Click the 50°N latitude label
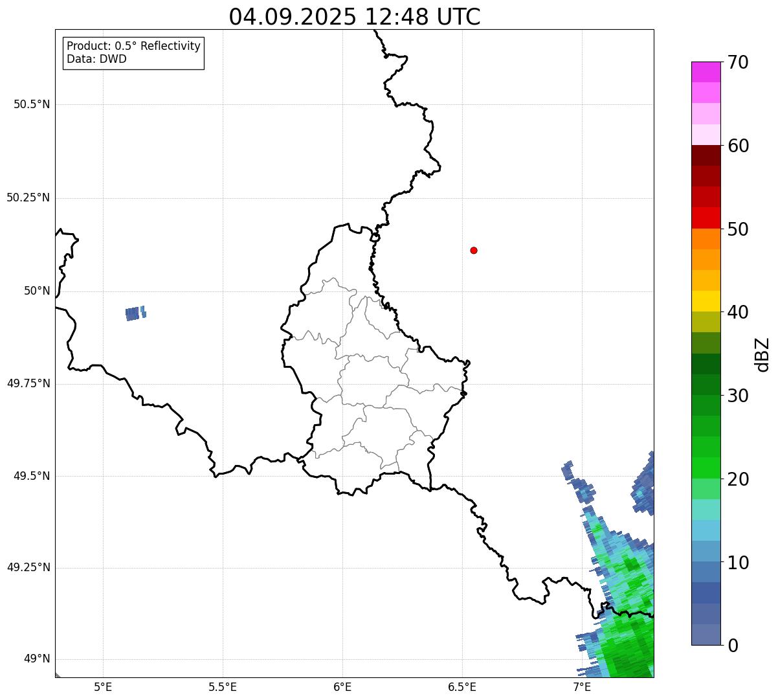This screenshot has width=778, height=700. [x=37, y=291]
